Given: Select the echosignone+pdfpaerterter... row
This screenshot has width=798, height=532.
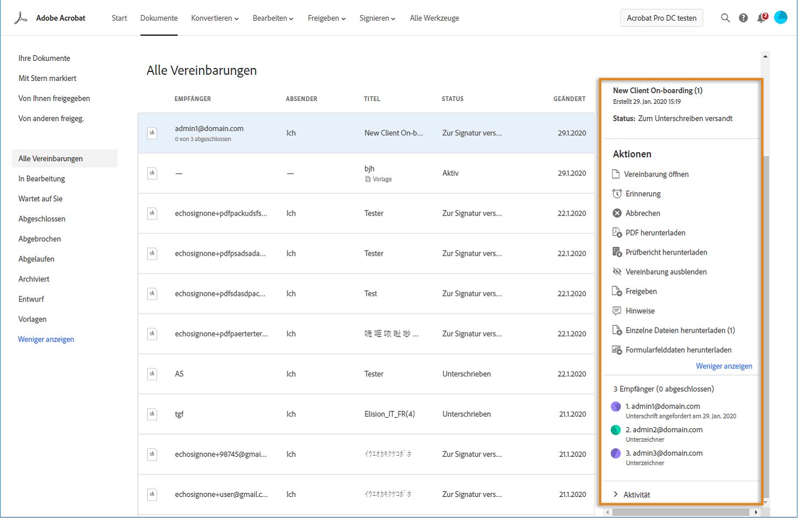Looking at the screenshot, I should point(366,334).
